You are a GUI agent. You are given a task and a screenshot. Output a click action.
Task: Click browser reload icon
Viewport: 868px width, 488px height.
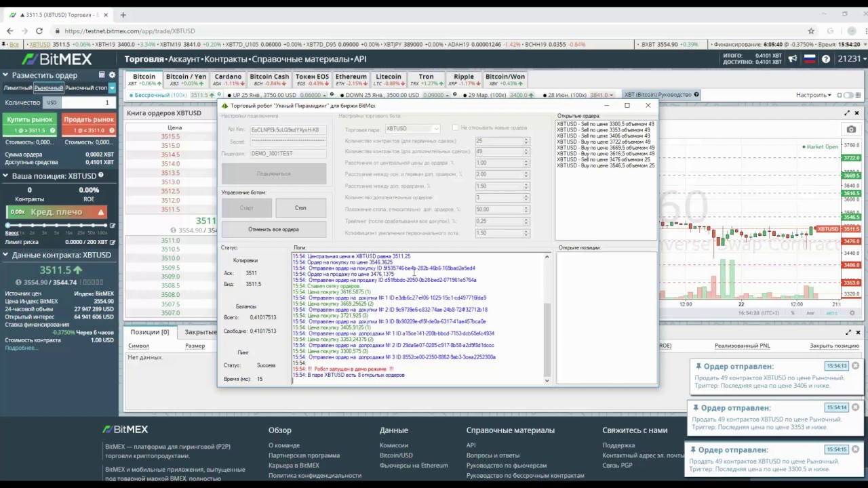pos(39,31)
